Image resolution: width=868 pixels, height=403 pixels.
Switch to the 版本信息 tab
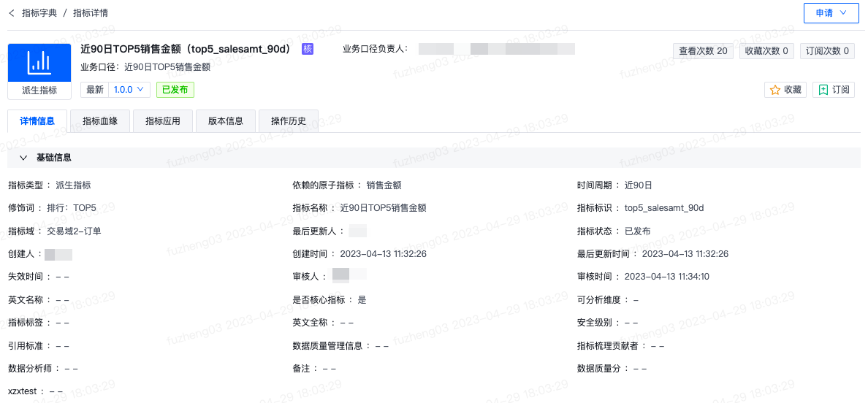click(x=226, y=121)
